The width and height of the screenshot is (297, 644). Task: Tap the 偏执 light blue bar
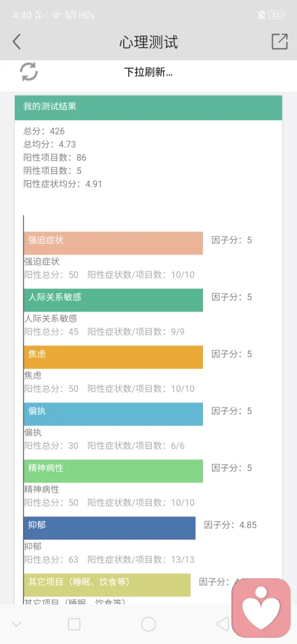pyautogui.click(x=113, y=414)
